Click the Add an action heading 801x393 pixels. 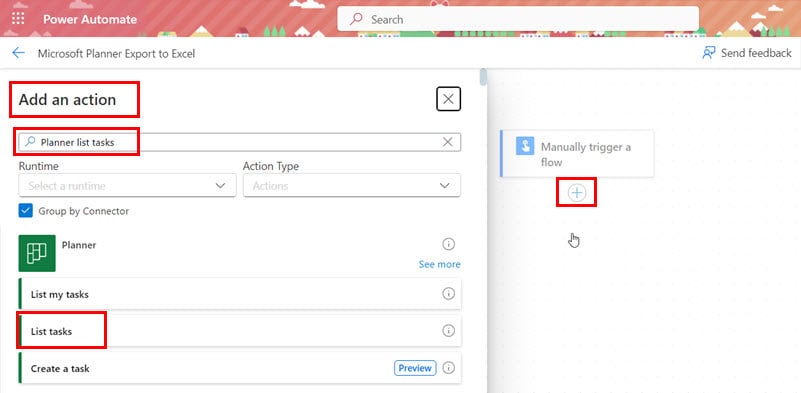pyautogui.click(x=67, y=99)
